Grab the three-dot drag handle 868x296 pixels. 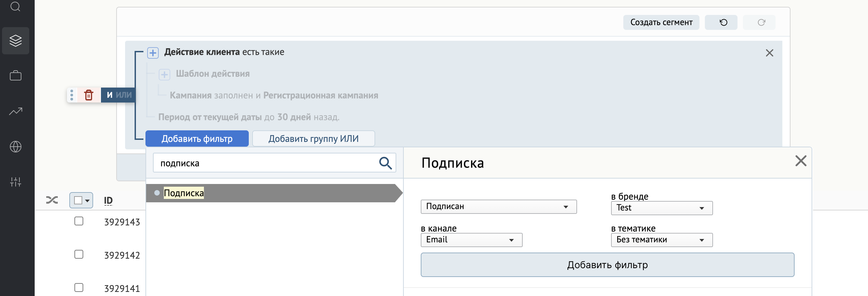(72, 95)
